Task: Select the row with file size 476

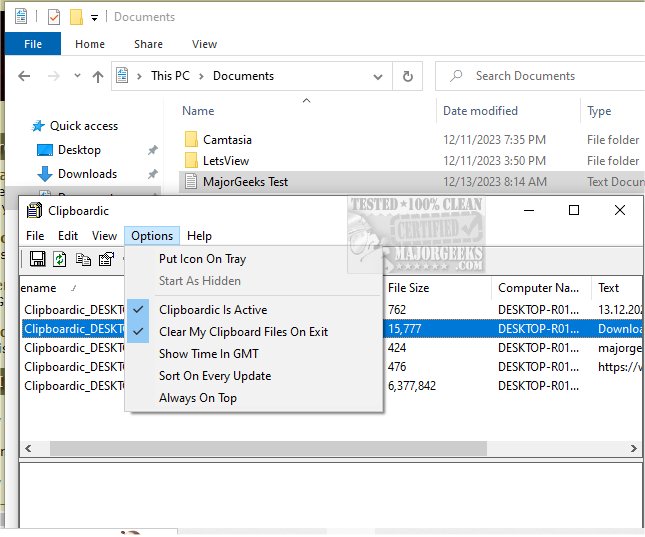Action: (332, 367)
